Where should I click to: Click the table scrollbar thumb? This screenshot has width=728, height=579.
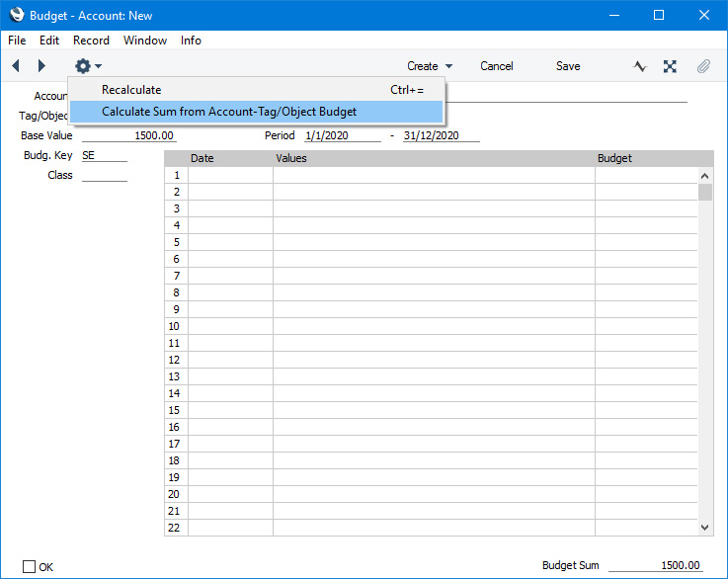(x=704, y=192)
